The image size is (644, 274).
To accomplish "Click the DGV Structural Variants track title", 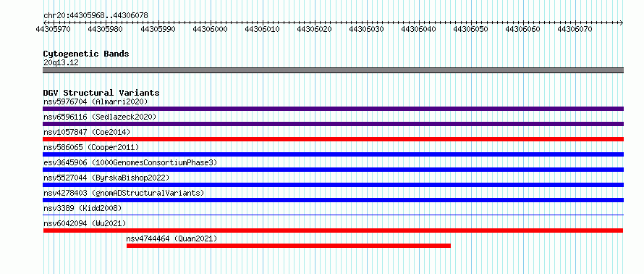I will (x=101, y=93).
